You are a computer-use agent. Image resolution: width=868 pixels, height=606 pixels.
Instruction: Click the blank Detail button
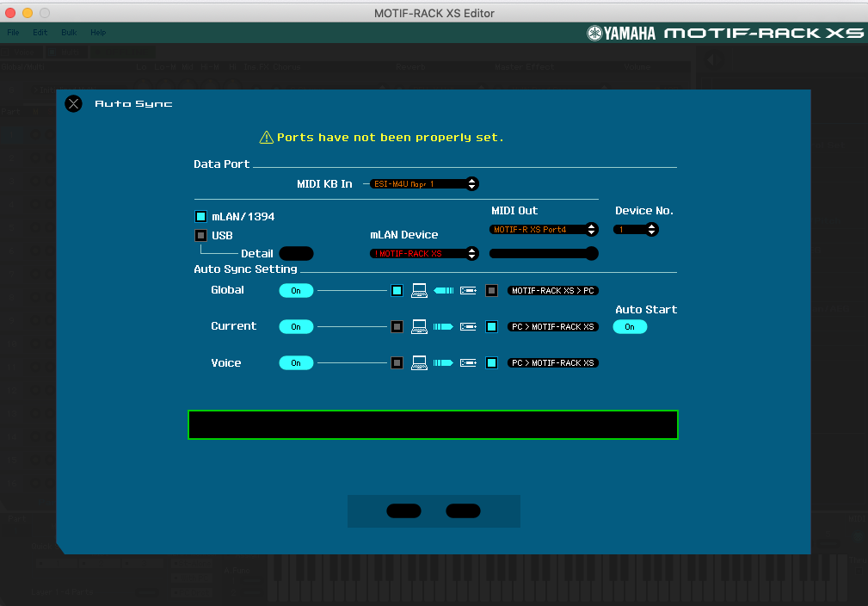pos(296,254)
